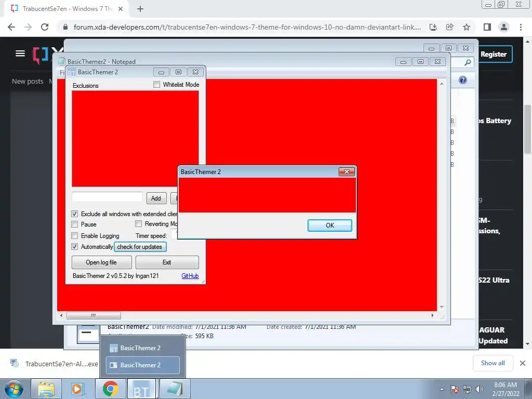Viewport: 532px width, 399px height.
Task: Click the Notepad vertical scrollbar down arrow
Action: point(442,307)
